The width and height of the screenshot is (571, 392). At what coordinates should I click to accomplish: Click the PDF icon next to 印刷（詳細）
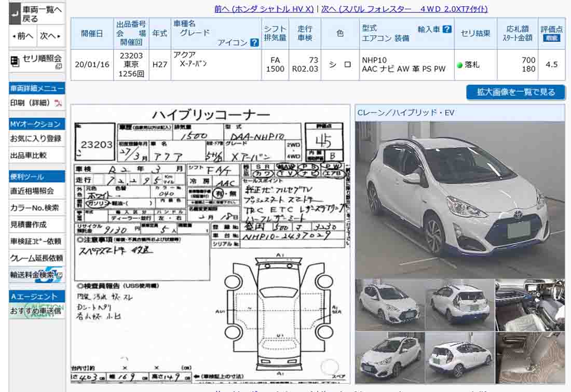(x=58, y=103)
